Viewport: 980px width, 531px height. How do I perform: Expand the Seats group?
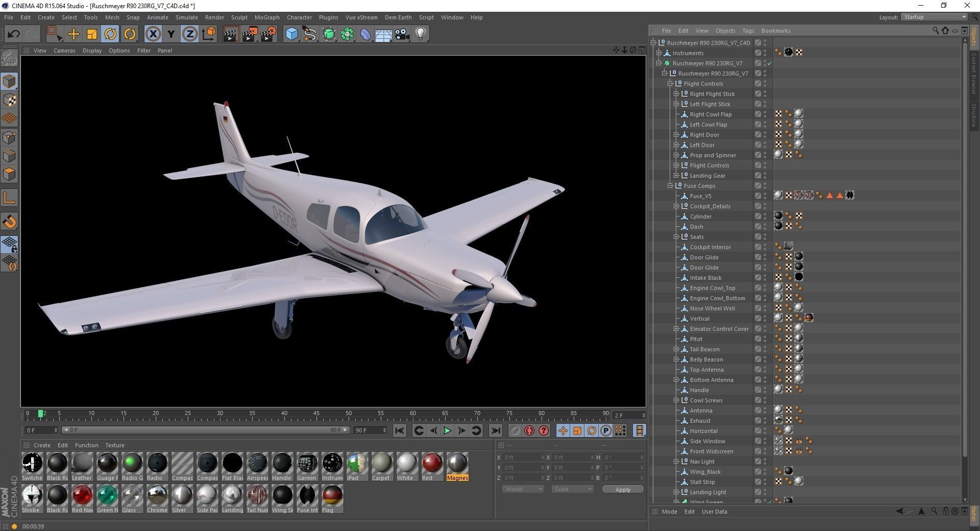pyautogui.click(x=676, y=237)
